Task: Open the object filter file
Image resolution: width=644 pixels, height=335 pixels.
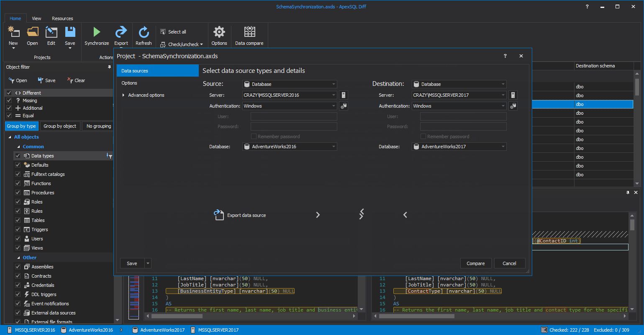Action: pos(18,80)
